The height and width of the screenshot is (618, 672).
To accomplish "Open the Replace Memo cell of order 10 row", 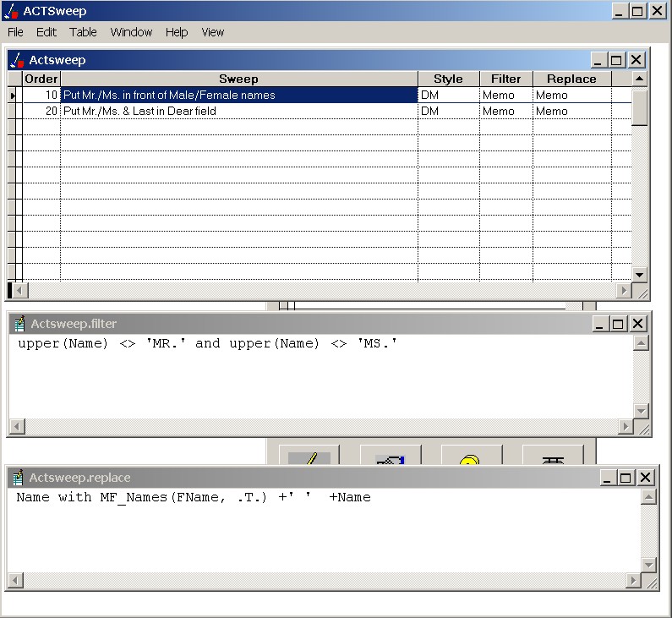I will click(571, 95).
